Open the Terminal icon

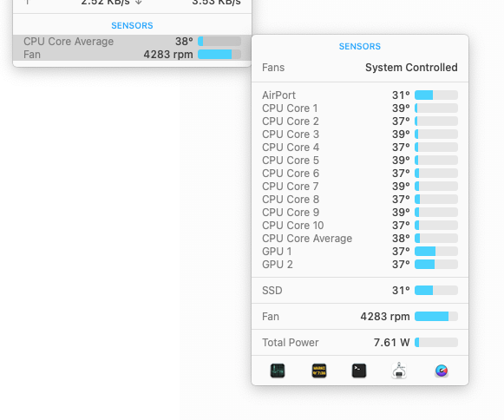click(x=359, y=371)
